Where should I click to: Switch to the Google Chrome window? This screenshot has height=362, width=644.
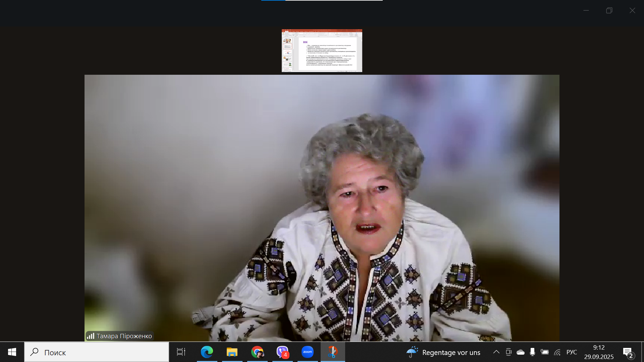[x=257, y=352]
